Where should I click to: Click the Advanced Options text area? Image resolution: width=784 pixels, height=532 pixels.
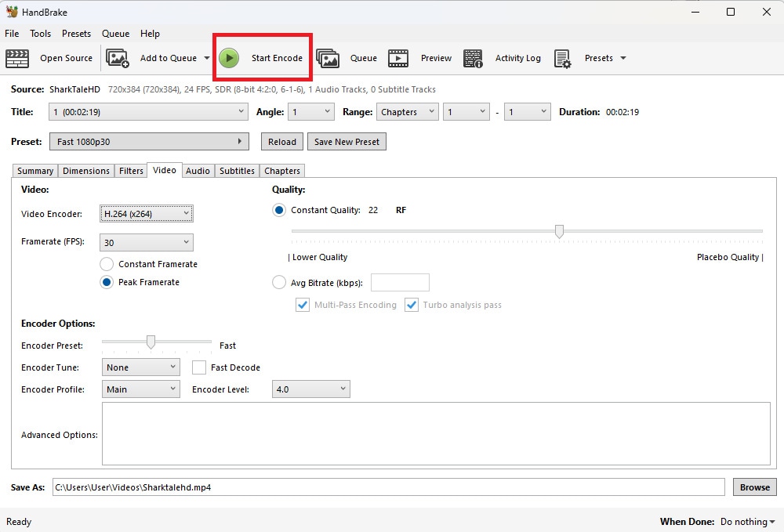436,433
